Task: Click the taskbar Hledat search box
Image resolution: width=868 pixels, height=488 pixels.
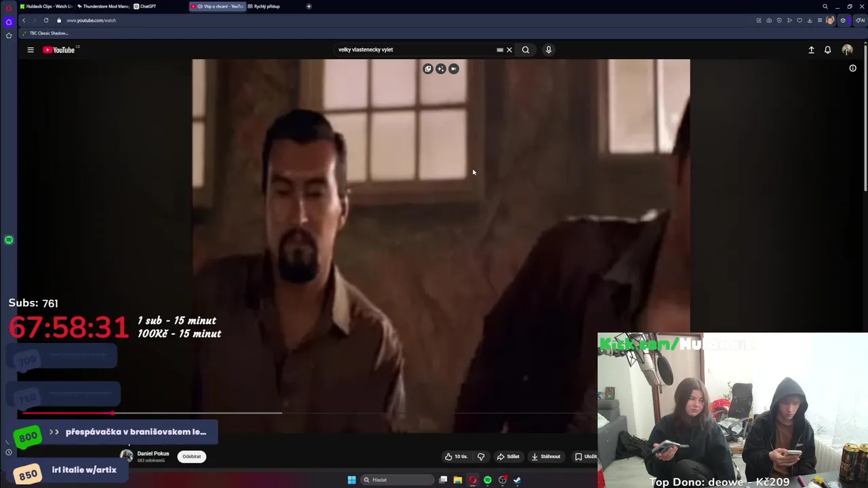Action: click(397, 480)
